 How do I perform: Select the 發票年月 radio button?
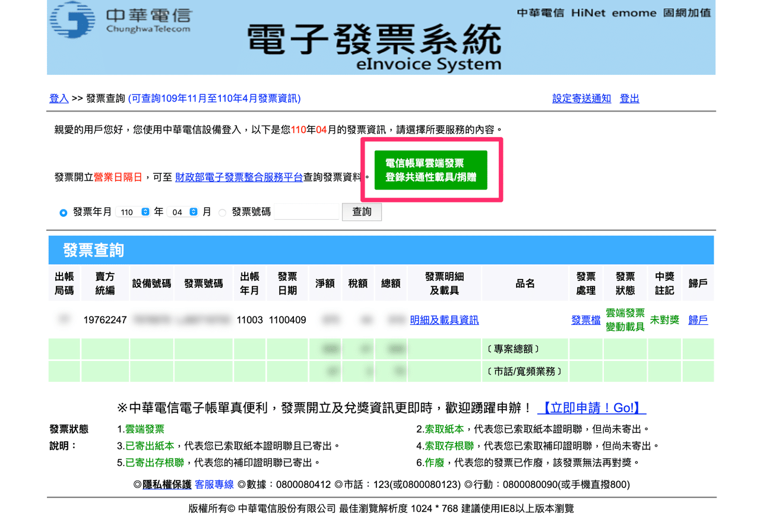tap(63, 213)
